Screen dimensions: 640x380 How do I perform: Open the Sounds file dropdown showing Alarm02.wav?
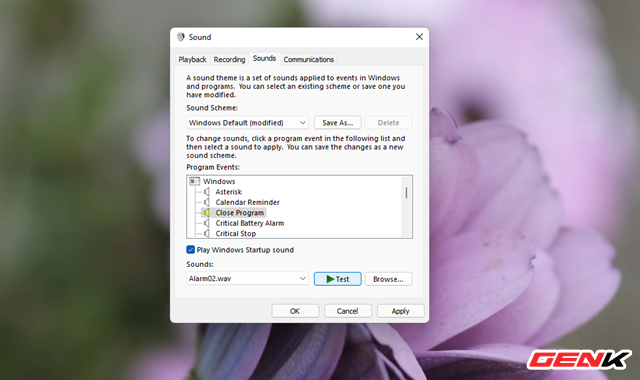click(247, 279)
